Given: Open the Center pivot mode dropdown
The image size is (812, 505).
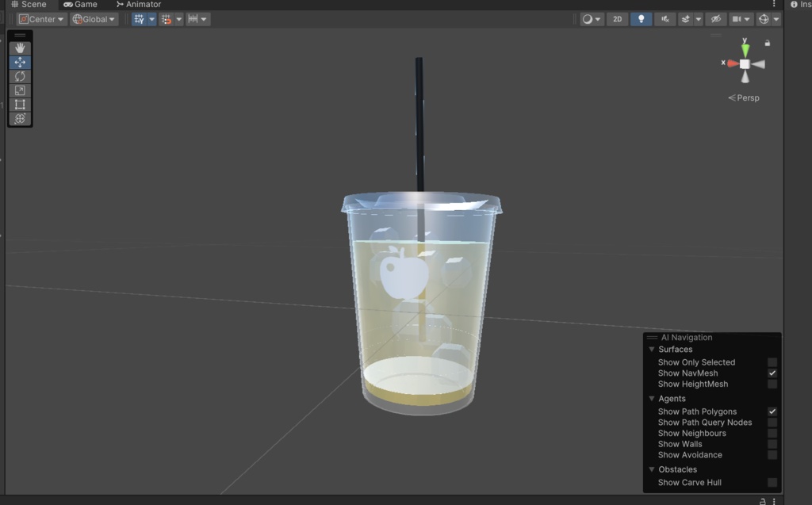Looking at the screenshot, I should click(41, 19).
